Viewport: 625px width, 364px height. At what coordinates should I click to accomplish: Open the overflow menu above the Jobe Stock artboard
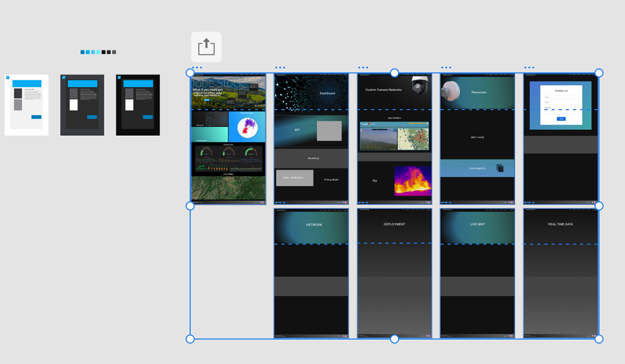click(197, 67)
